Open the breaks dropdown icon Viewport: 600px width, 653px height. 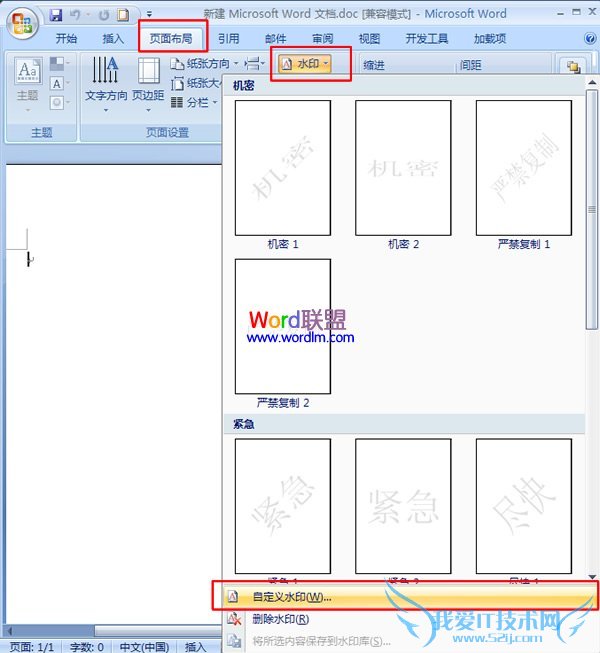pos(254,64)
